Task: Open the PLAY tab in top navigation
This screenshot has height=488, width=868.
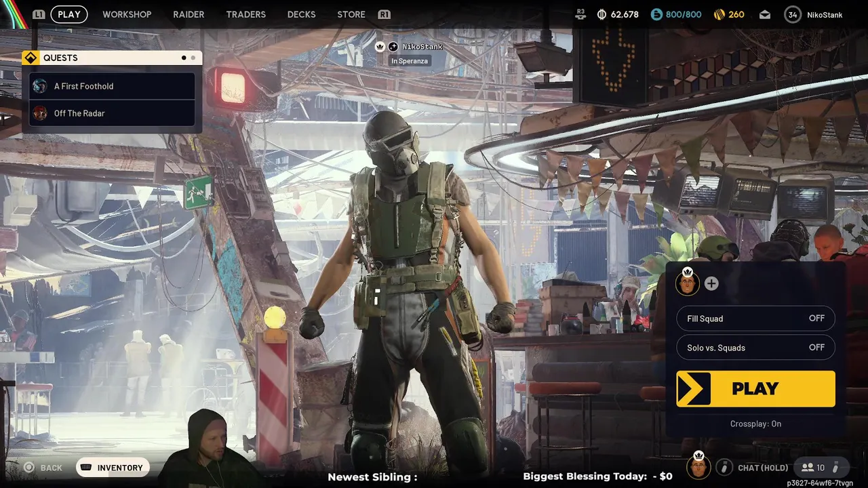Action: (x=69, y=14)
